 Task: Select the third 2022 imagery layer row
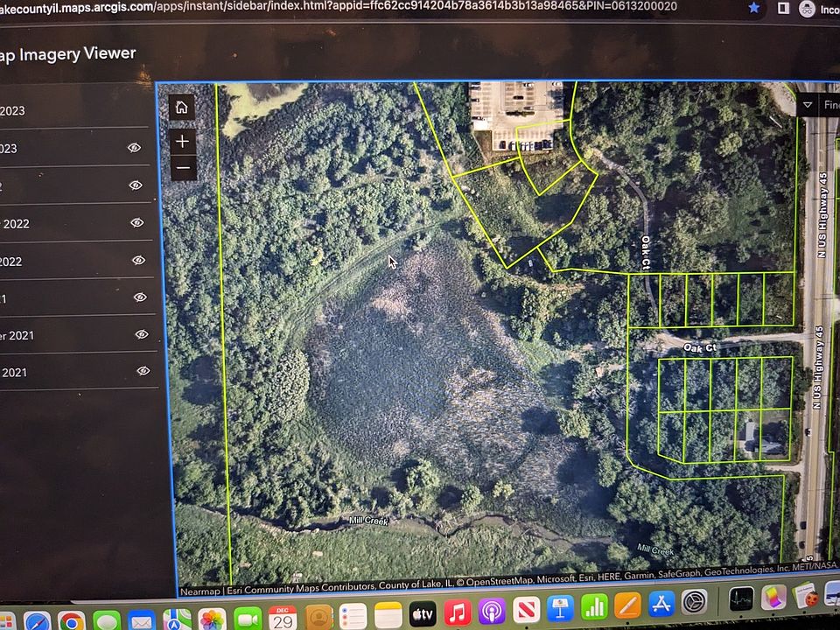[76, 261]
